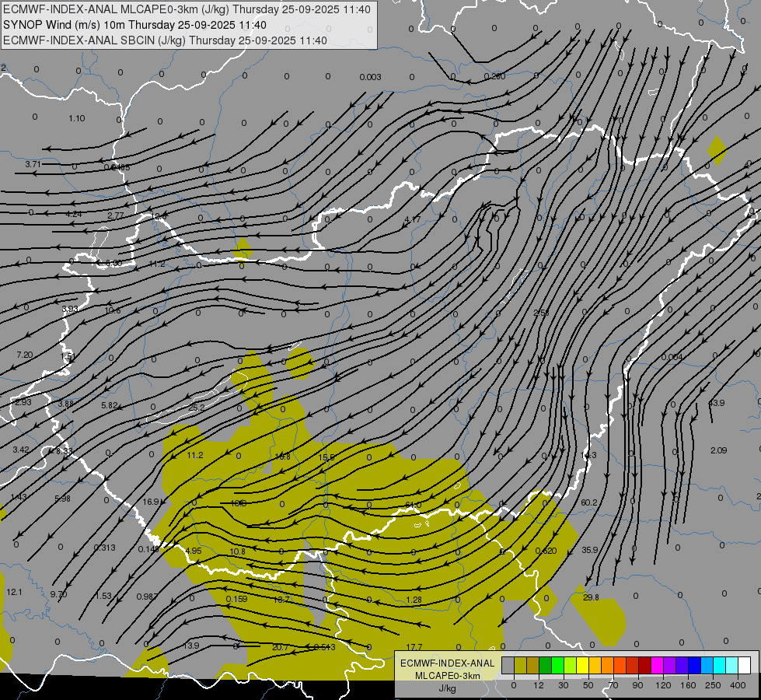Click the SYNOP Wind 10m header line

click(x=134, y=25)
